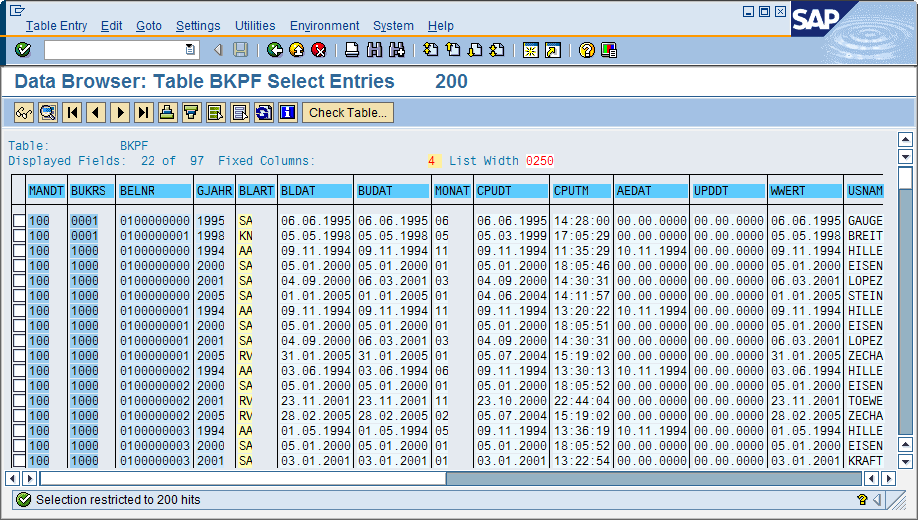The width and height of the screenshot is (918, 520).
Task: Click the Refresh icon in application toolbar
Action: tap(263, 113)
